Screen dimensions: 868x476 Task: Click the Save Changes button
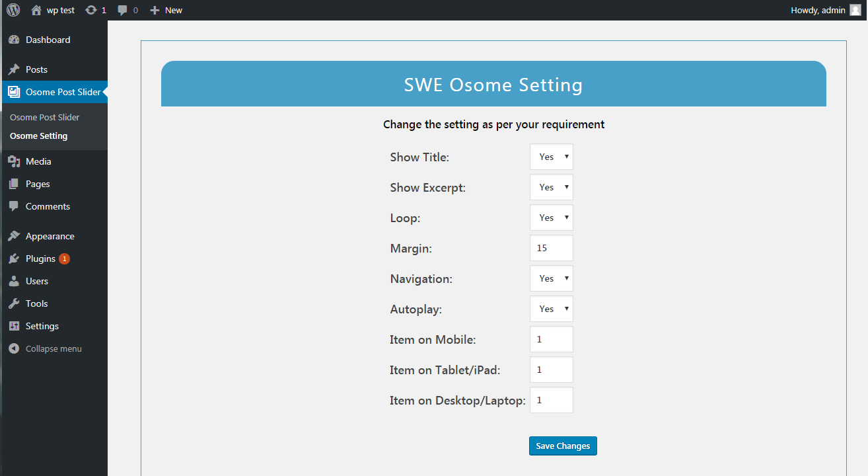tap(563, 446)
